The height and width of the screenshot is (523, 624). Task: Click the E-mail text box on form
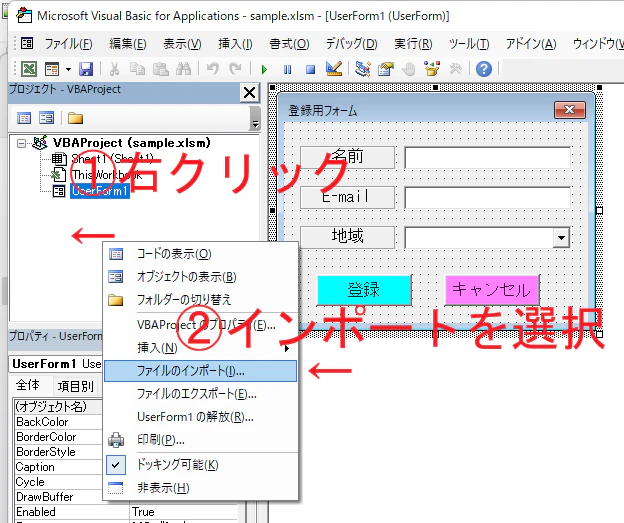(488, 197)
